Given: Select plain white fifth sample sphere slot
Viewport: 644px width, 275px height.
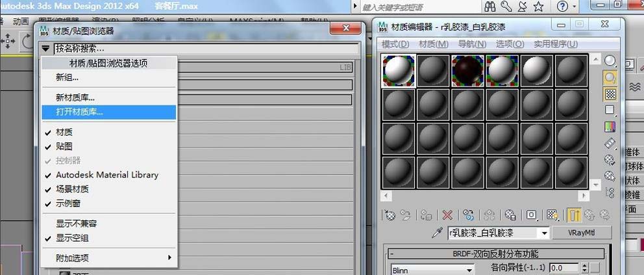Looking at the screenshot, I should [536, 71].
